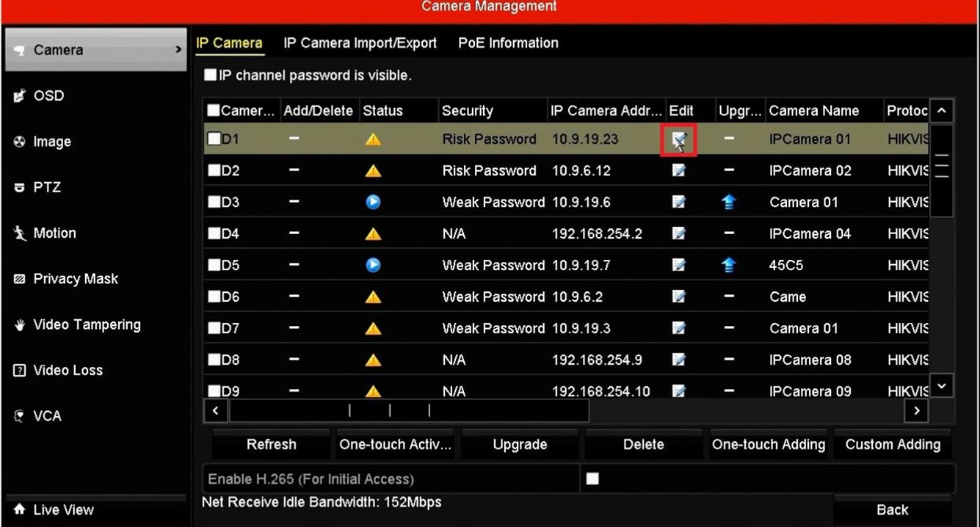Open the edit icon for camera D7
This screenshot has height=527, width=980.
click(679, 328)
